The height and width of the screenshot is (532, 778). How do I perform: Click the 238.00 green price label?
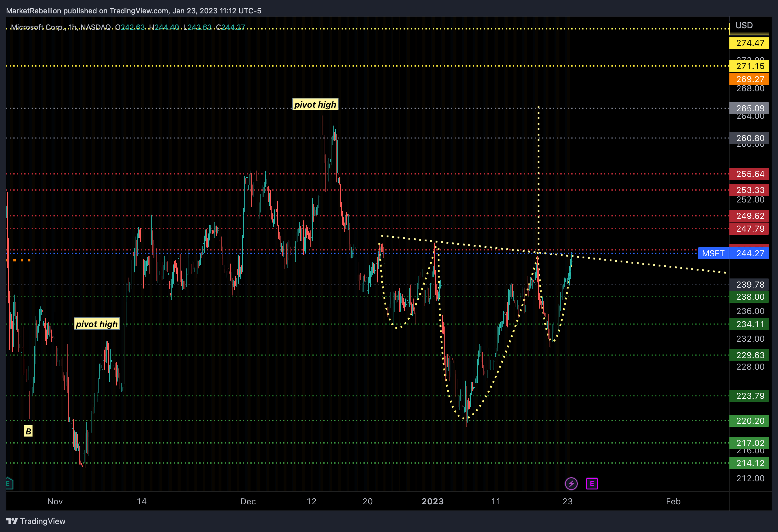pyautogui.click(x=749, y=297)
